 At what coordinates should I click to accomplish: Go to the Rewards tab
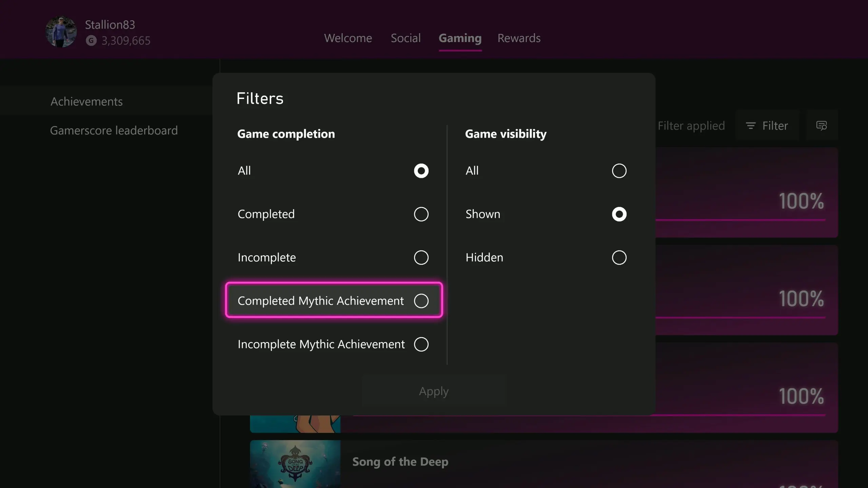tap(519, 38)
